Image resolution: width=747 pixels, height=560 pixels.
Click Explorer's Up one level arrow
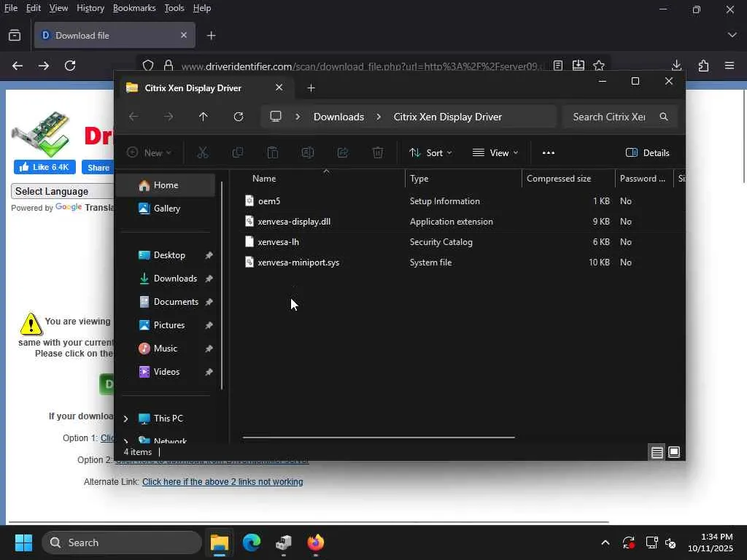[x=204, y=117]
